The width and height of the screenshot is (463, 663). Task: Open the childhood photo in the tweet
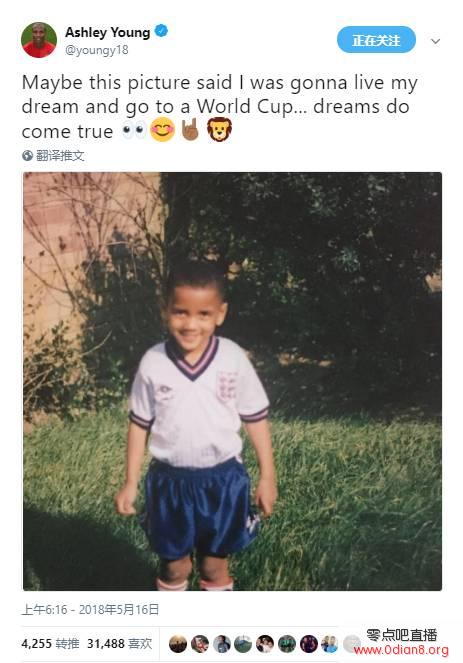pos(232,381)
